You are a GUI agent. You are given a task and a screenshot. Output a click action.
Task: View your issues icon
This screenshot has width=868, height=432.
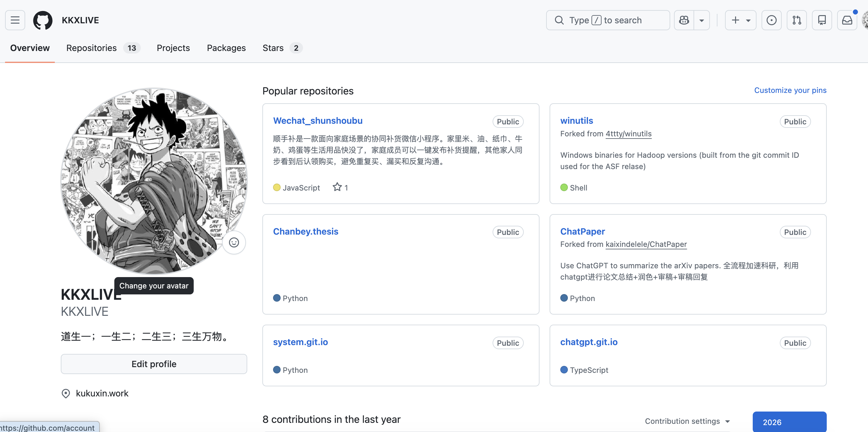tap(771, 20)
